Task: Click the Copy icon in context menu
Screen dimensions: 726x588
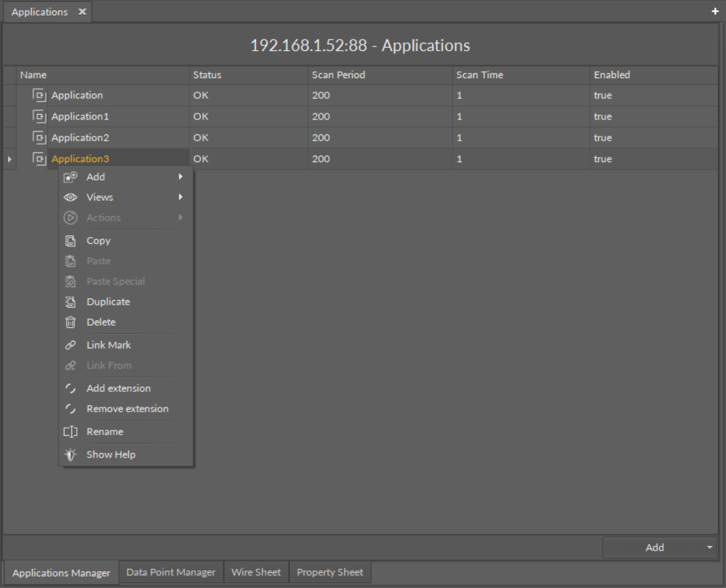Action: tap(70, 241)
